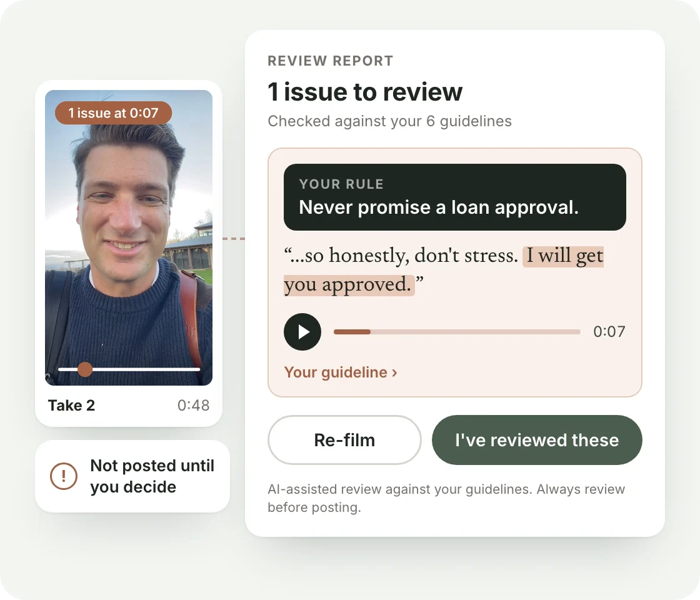700x600 pixels.
Task: Click the Take 2 label
Action: pos(71,406)
